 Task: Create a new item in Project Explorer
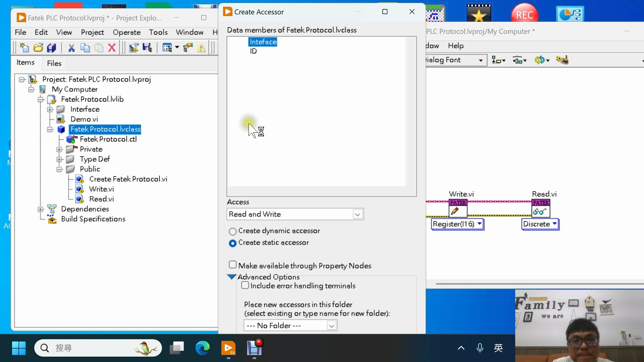[x=24, y=47]
